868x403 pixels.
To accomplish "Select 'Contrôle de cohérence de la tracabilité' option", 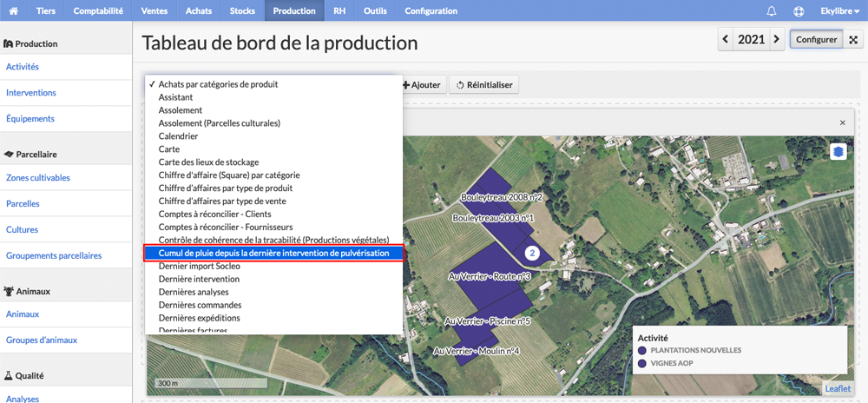I will tap(273, 240).
